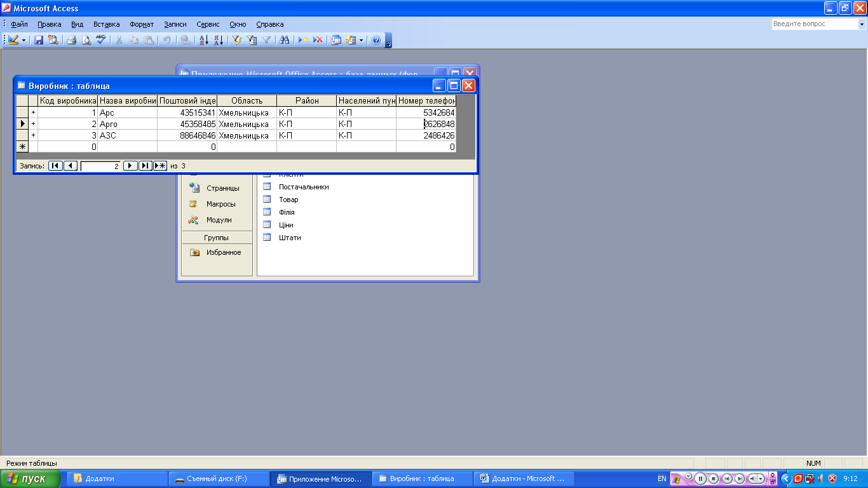Image resolution: width=868 pixels, height=488 pixels.
Task: Expand subdatasheet plus for the АЗС row
Action: [33, 135]
